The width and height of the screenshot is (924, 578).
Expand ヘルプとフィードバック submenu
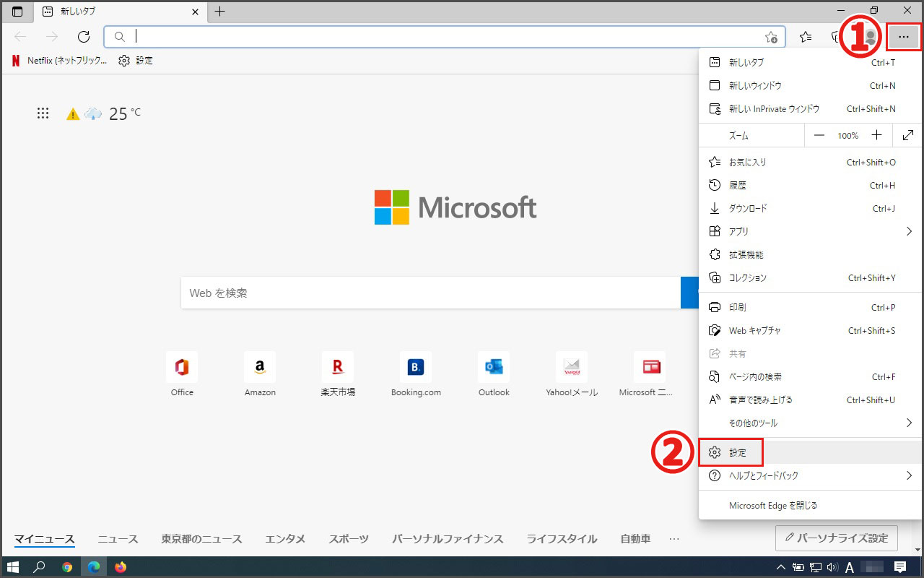pos(811,475)
